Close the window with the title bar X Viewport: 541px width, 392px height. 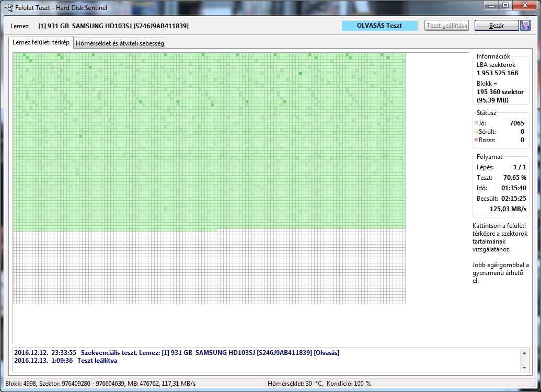(x=525, y=6)
